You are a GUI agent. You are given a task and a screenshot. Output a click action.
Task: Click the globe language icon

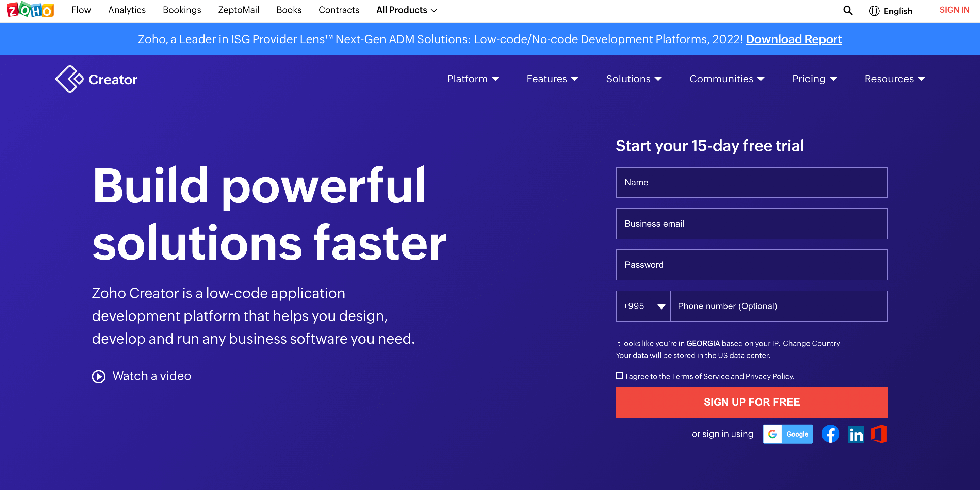873,11
